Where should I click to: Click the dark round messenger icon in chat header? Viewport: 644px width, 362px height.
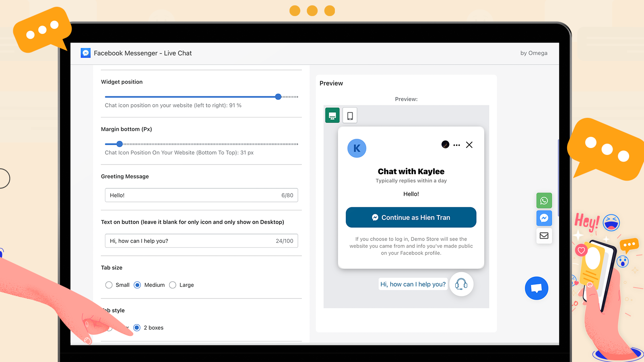[x=445, y=145]
